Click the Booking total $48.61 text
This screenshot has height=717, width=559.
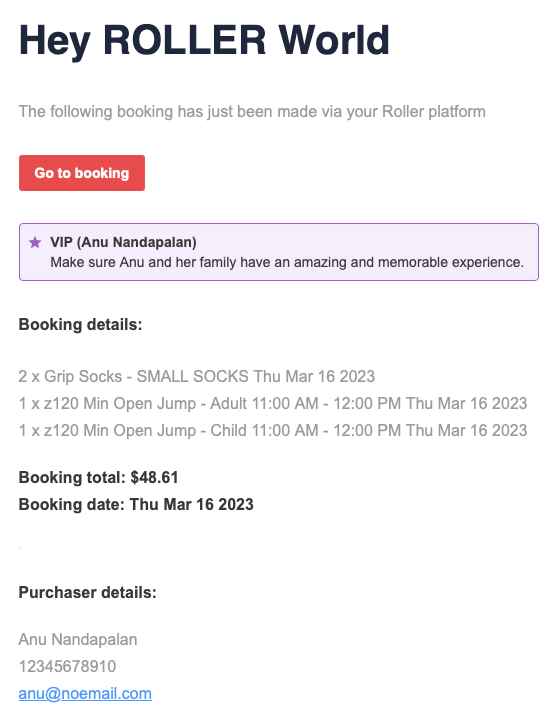(x=98, y=477)
